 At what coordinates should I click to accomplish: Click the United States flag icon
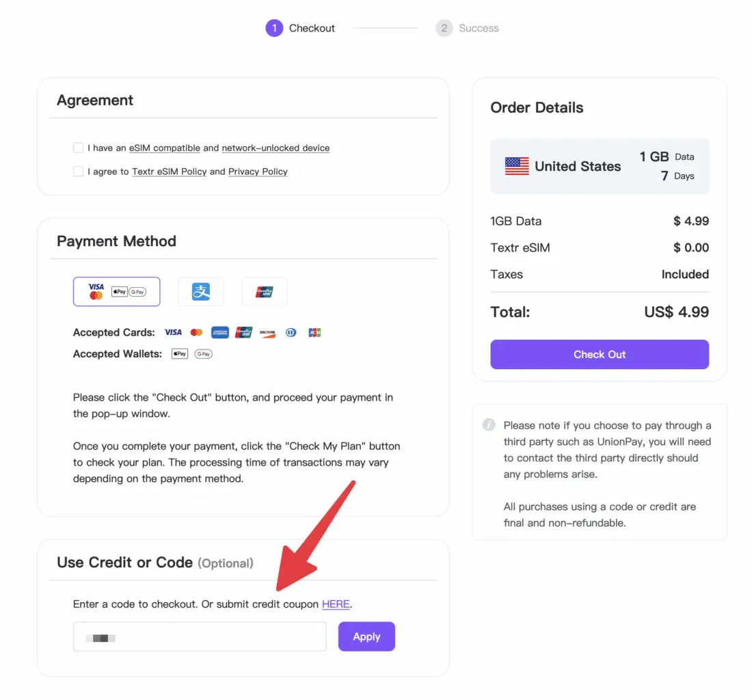tap(517, 166)
